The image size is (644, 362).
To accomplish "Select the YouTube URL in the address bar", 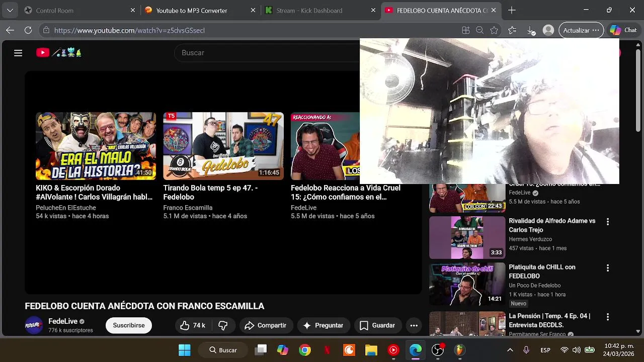I will [129, 30].
